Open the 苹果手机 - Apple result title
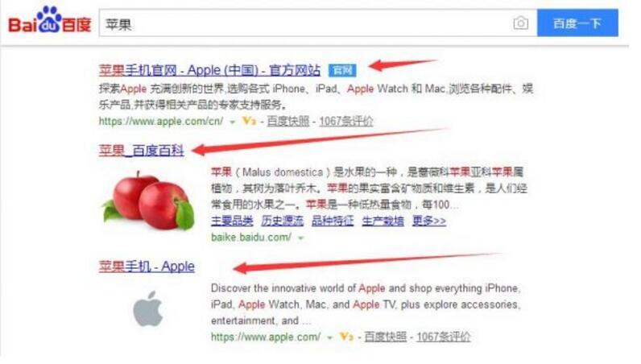641x364 pixels. click(x=147, y=267)
